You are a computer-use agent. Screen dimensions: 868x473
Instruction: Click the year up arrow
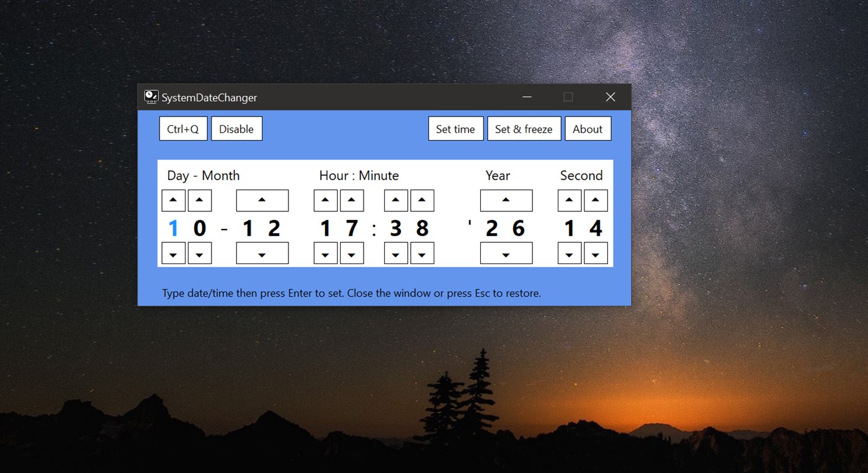point(506,201)
